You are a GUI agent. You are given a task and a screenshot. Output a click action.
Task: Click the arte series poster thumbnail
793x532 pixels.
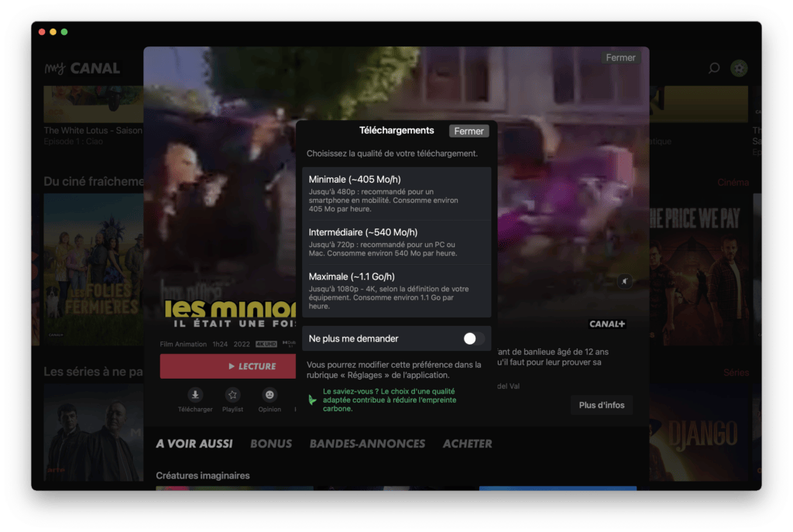click(x=94, y=432)
